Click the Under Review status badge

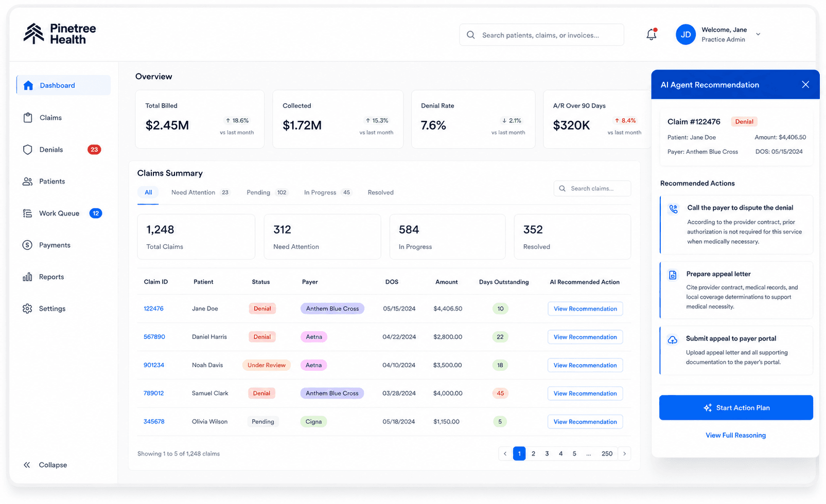point(267,365)
